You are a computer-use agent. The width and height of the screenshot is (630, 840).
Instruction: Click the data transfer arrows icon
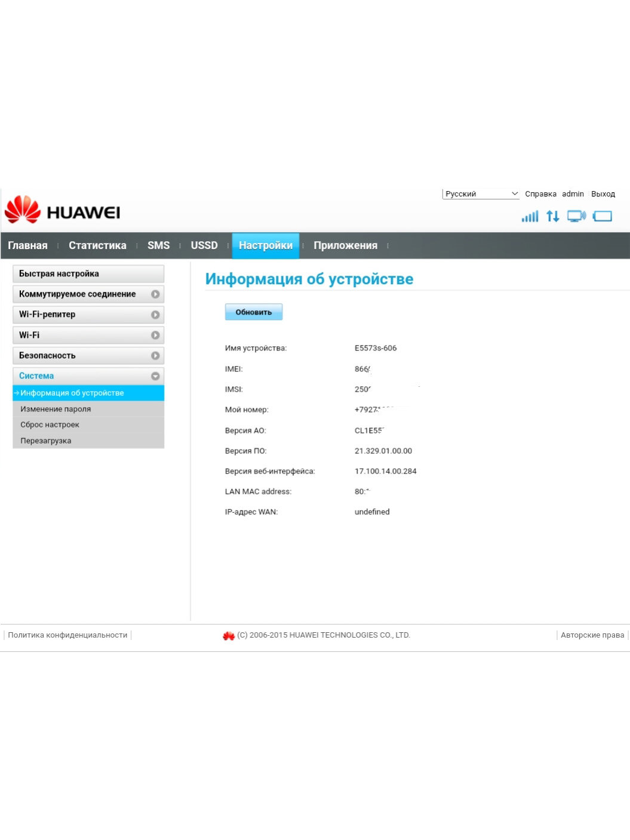coord(553,216)
